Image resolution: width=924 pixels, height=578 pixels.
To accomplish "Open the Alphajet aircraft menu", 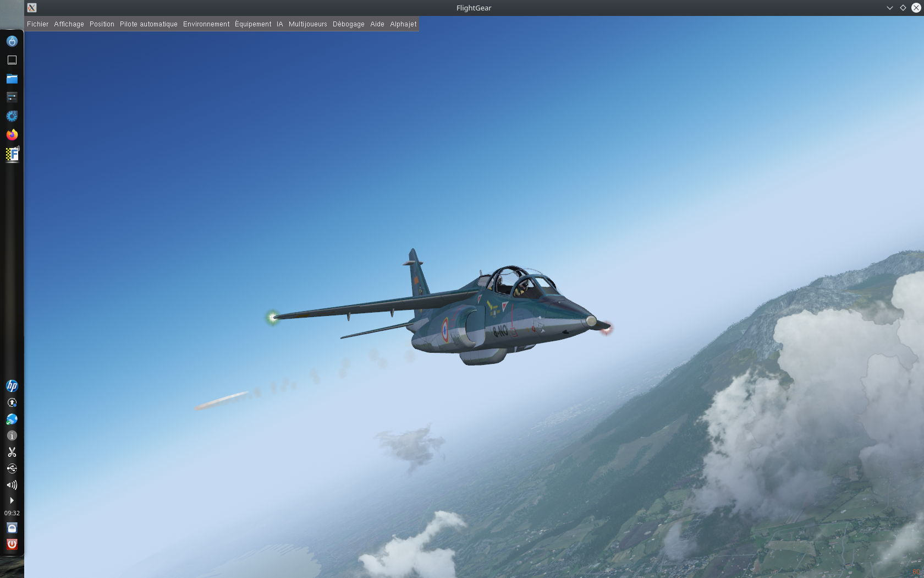I will pos(403,24).
